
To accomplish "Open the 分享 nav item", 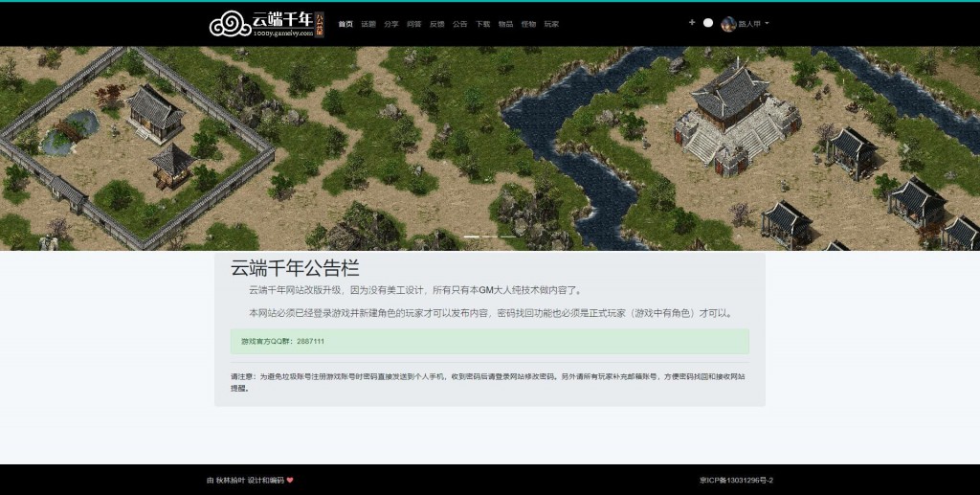I will 391,24.
